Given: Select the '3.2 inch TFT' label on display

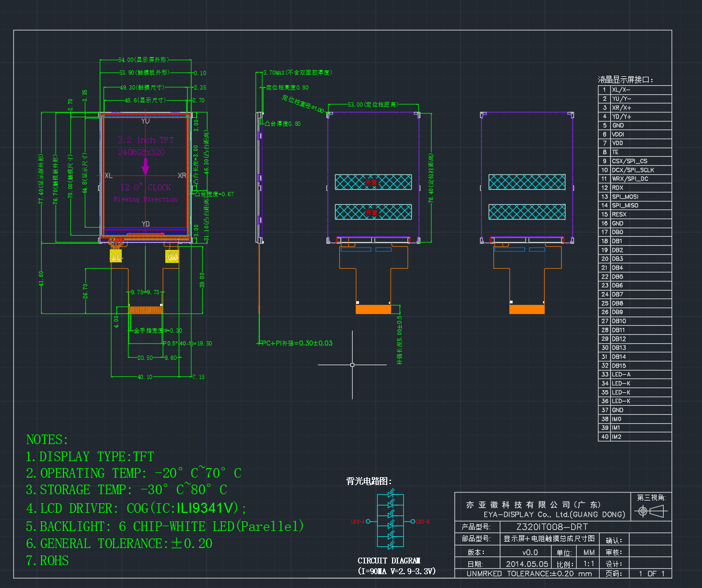Looking at the screenshot, I should [146, 140].
